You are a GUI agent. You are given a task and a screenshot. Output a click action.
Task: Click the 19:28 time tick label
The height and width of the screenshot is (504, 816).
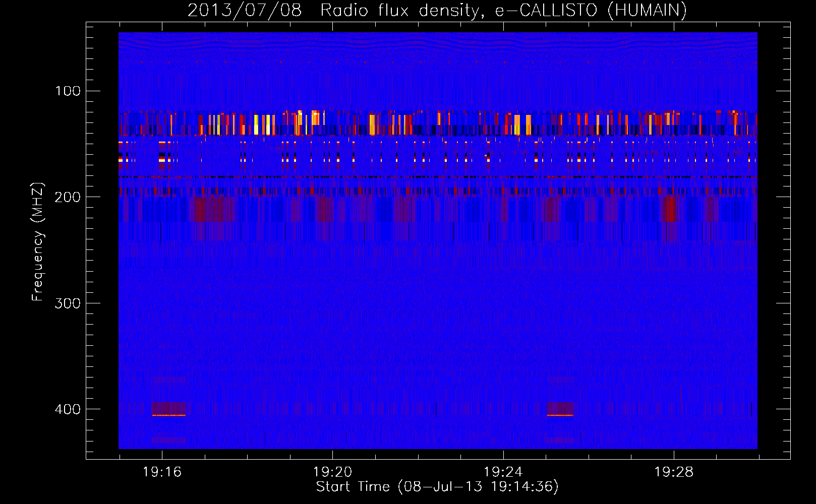pos(674,472)
